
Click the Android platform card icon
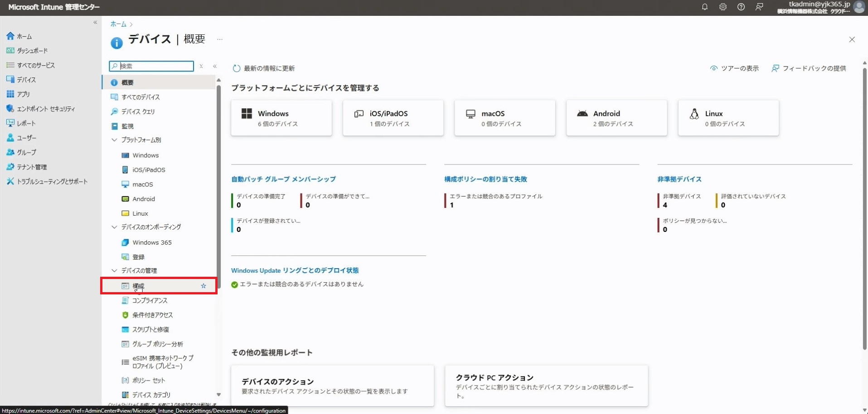pyautogui.click(x=582, y=114)
